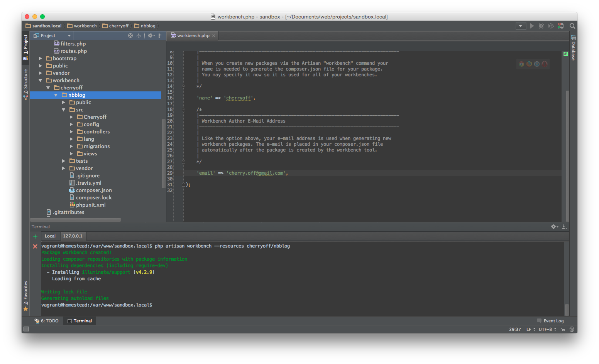Change UTF-8 file encoding
The width and height of the screenshot is (599, 364).
547,329
